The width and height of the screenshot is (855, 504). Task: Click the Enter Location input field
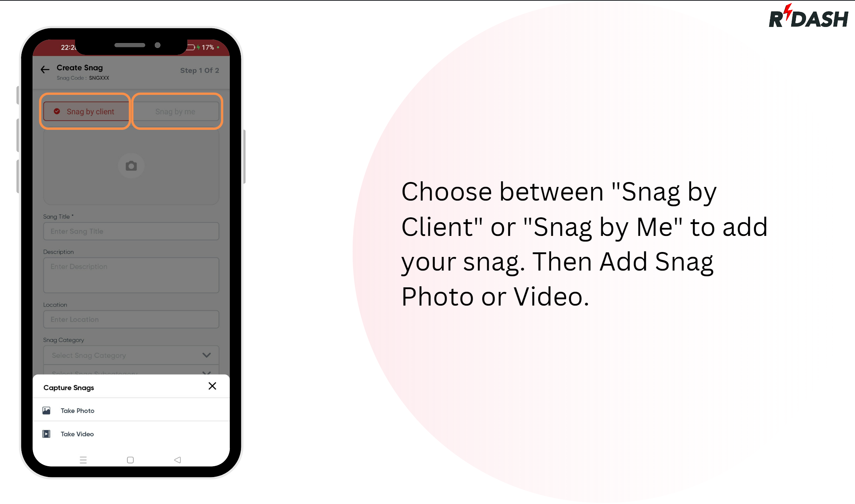(x=131, y=318)
